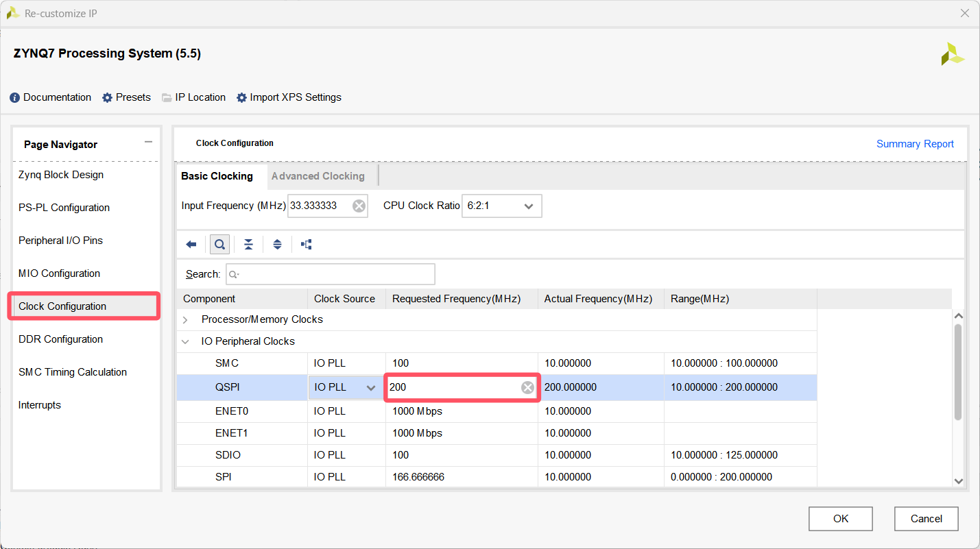The width and height of the screenshot is (980, 549).
Task: Switch to the Advanced Clocking tab
Action: [318, 176]
